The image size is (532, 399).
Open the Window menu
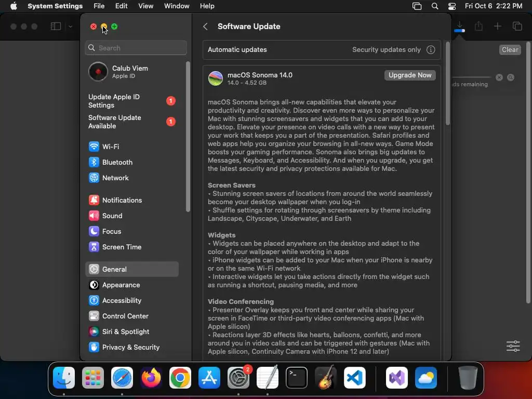[177, 6]
